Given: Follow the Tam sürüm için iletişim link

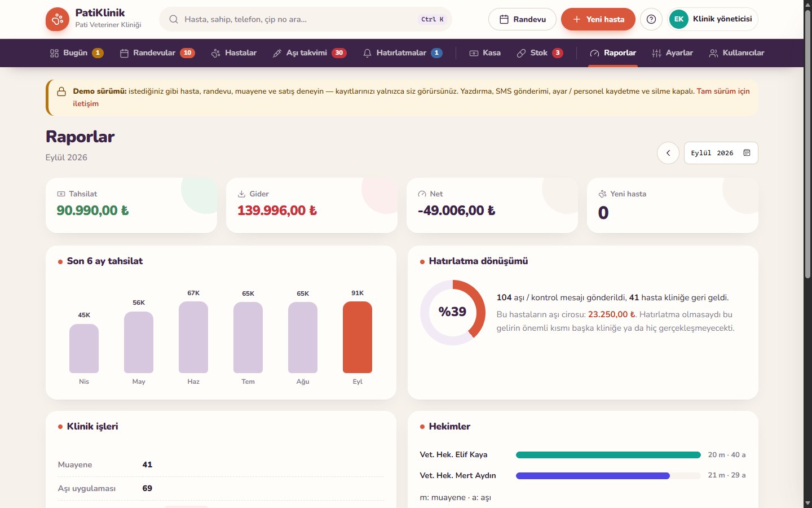Looking at the screenshot, I should pyautogui.click(x=411, y=97).
